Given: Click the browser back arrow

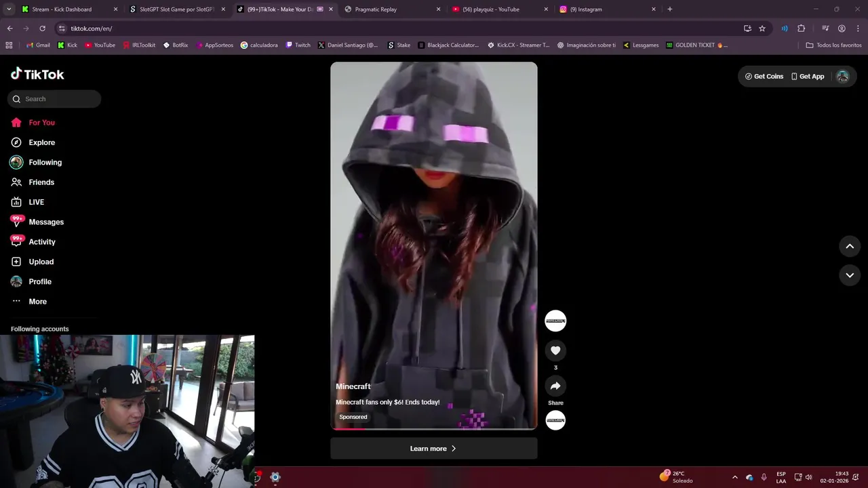Looking at the screenshot, I should point(9,28).
